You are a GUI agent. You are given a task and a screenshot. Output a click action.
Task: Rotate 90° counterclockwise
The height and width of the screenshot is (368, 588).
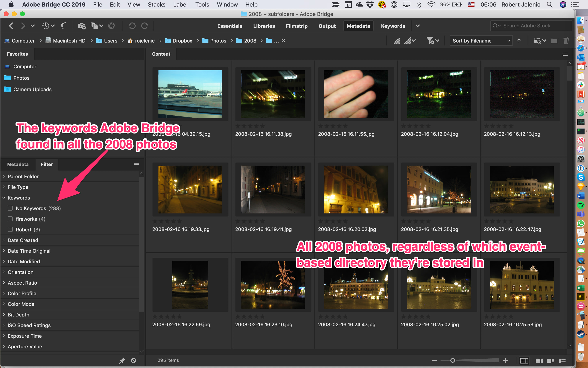click(x=132, y=26)
